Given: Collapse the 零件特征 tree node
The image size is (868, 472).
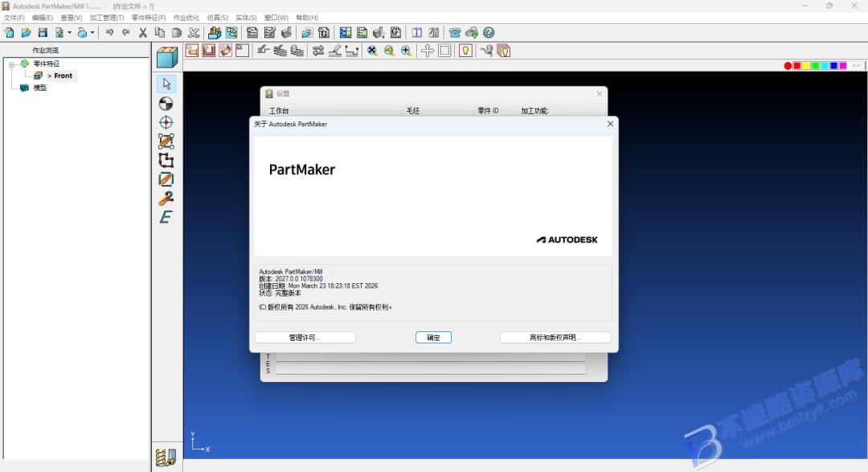Looking at the screenshot, I should (11, 64).
